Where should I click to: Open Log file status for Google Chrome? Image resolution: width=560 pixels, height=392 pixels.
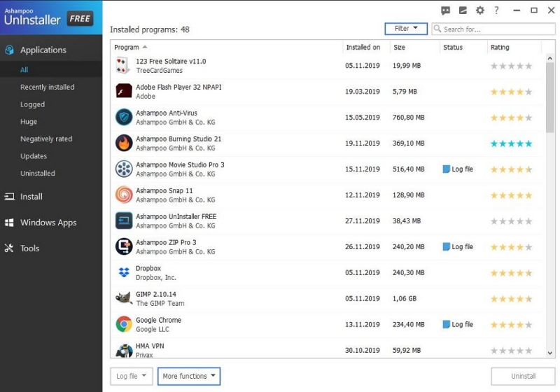[458, 325]
